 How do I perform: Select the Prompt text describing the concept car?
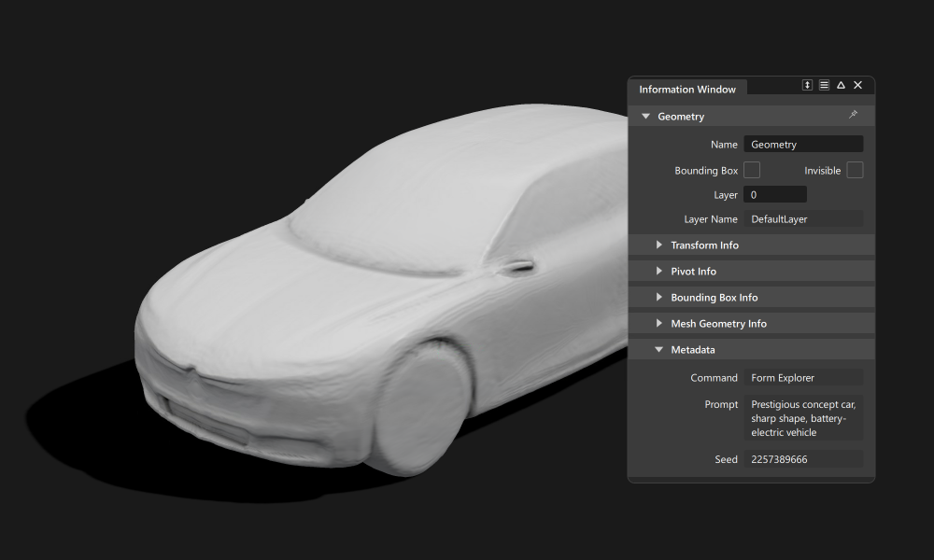(x=804, y=418)
